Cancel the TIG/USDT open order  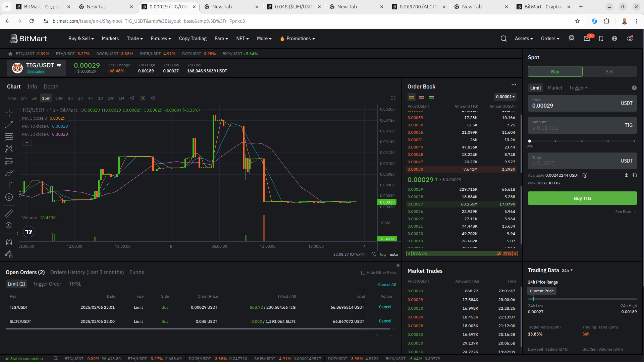[x=385, y=307]
